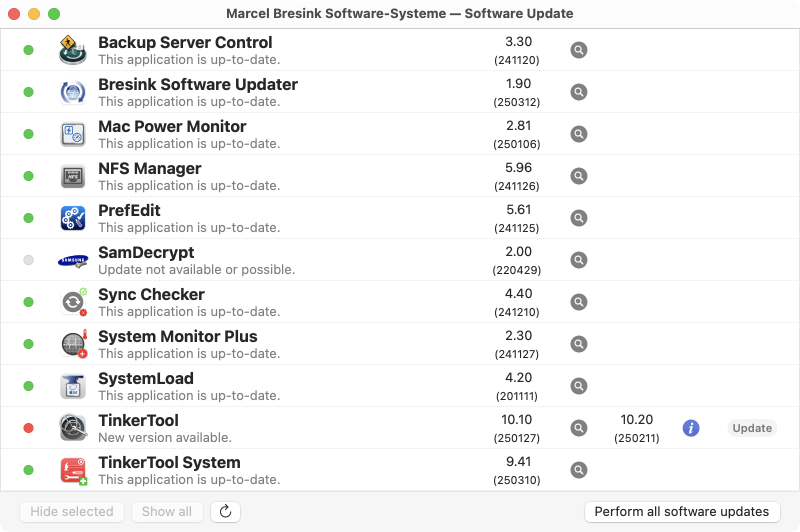
Task: Click the new build number (250211)
Action: pyautogui.click(x=637, y=438)
